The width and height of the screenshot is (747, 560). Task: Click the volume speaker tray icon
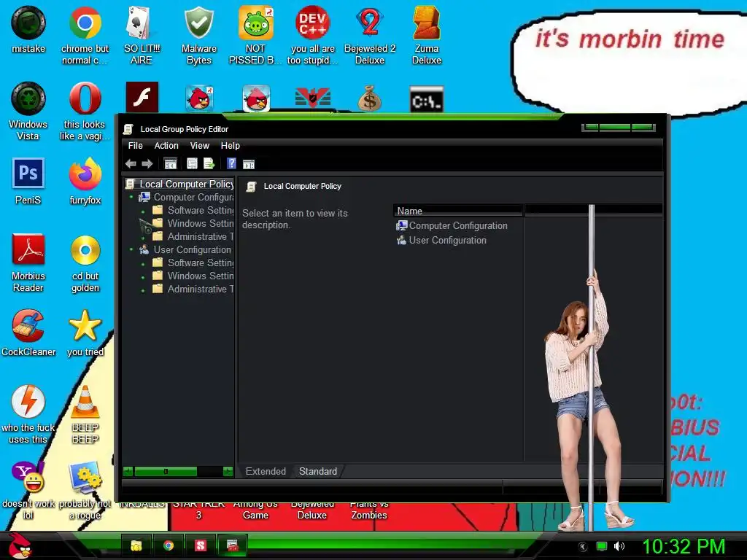(619, 546)
